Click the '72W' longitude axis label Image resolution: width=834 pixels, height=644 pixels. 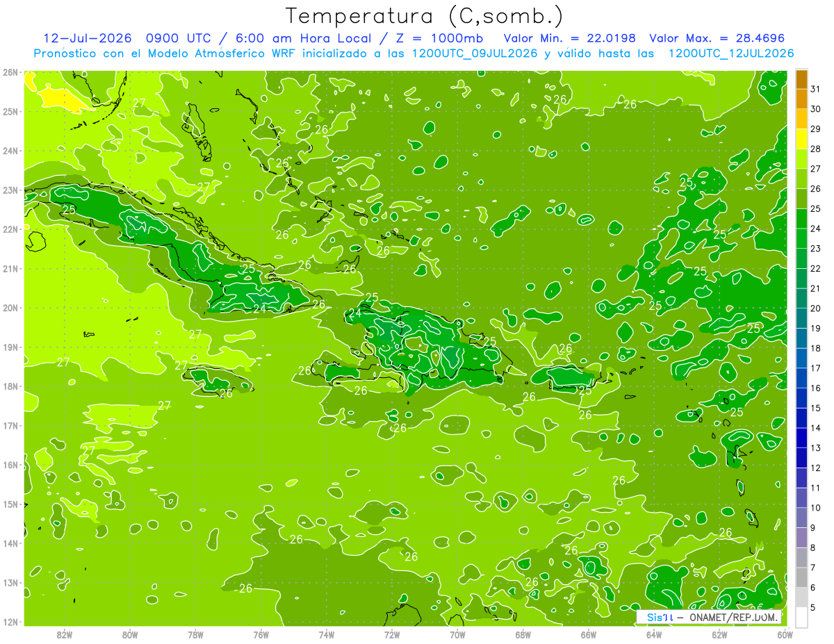[392, 634]
